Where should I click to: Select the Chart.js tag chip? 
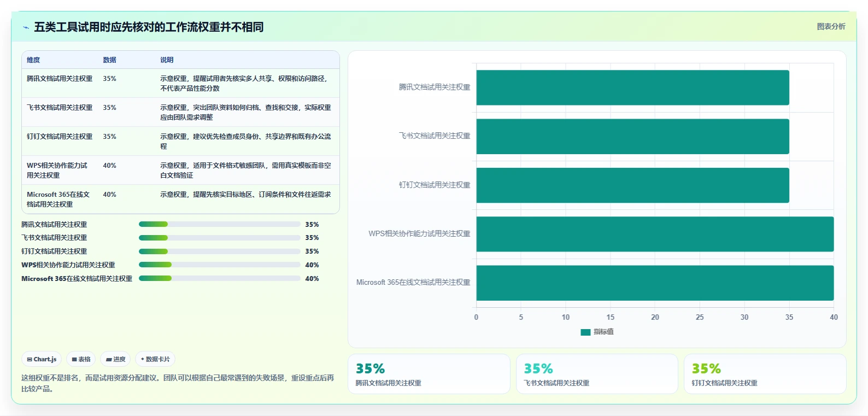coord(42,359)
